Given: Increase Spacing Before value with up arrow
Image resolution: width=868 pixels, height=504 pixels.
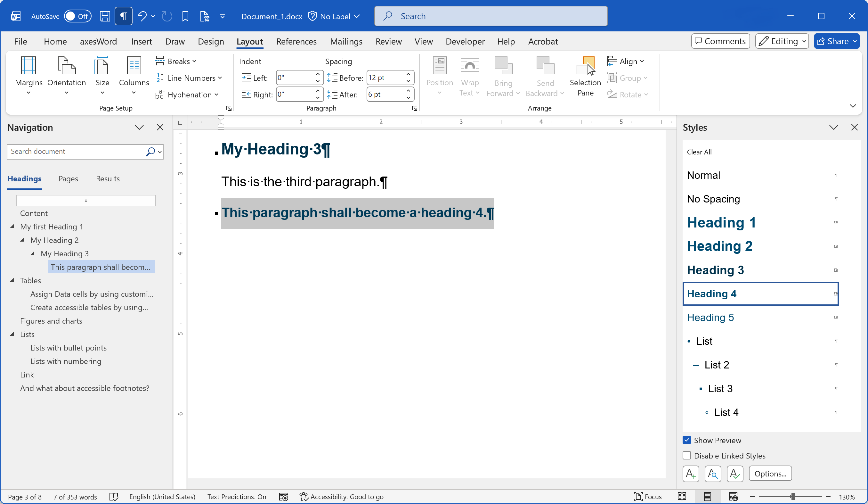Looking at the screenshot, I should click(x=408, y=74).
